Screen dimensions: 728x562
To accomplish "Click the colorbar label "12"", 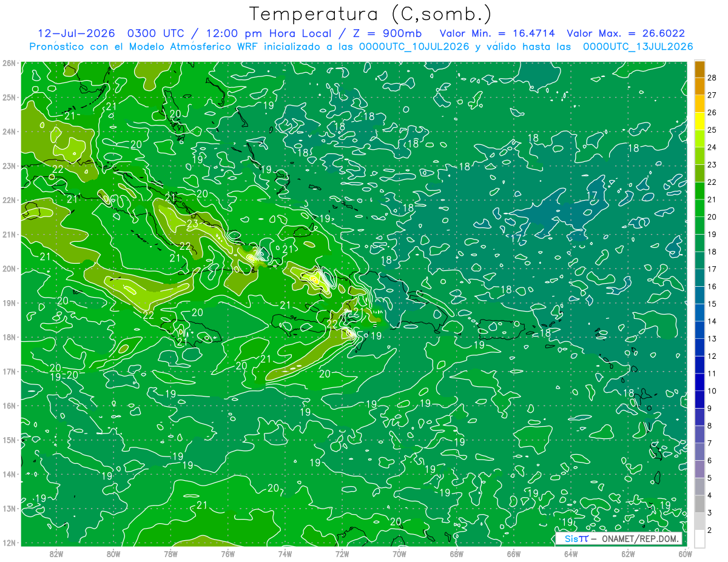I will click(x=712, y=356).
